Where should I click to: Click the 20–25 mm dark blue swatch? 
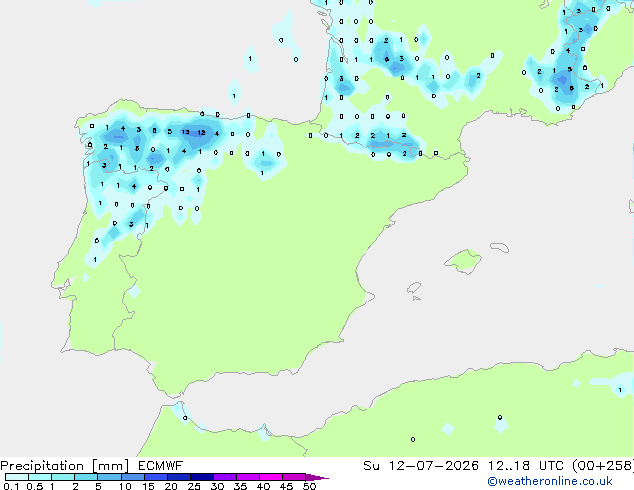(178, 477)
